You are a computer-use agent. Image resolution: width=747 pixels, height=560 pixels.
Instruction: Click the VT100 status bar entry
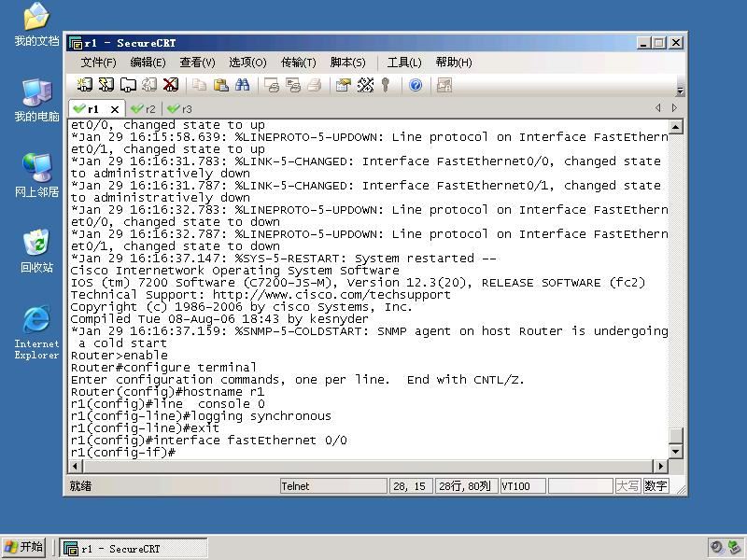[x=523, y=486]
